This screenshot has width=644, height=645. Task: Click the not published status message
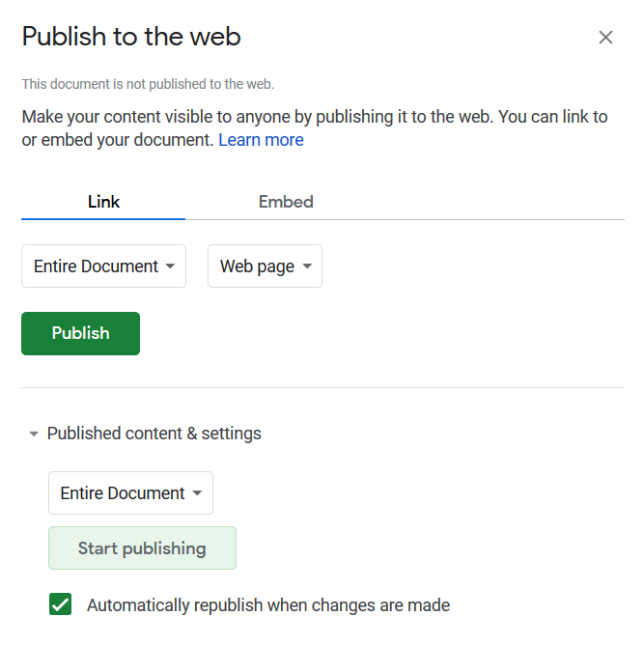tap(148, 84)
